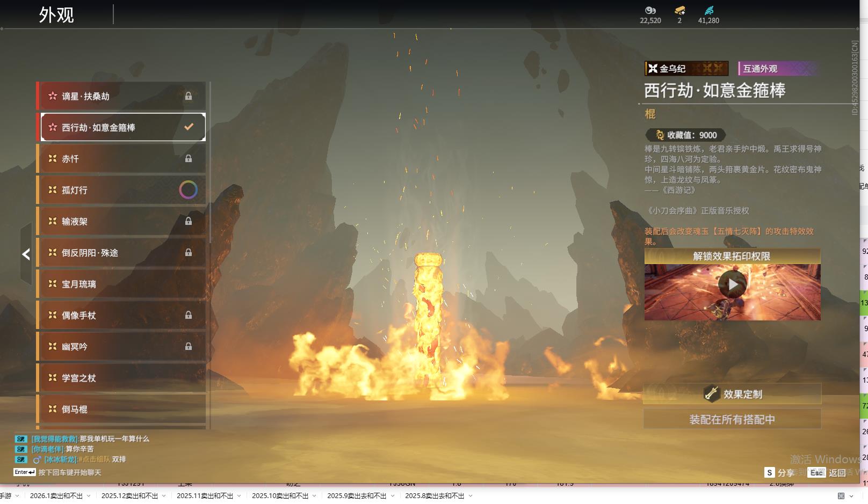This screenshot has height=504, width=868.
Task: Click the teal feather currency icon
Action: pyautogui.click(x=708, y=10)
